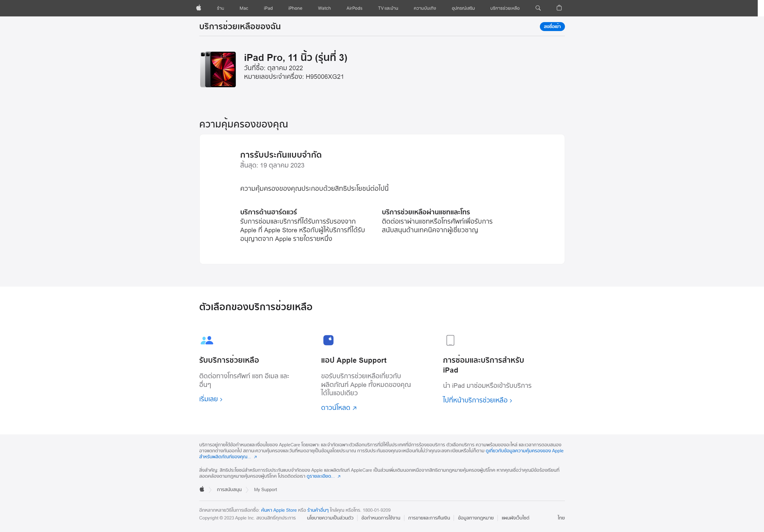Click the ดูรายละเอียด... link
This screenshot has width=764, height=532.
[x=324, y=476]
